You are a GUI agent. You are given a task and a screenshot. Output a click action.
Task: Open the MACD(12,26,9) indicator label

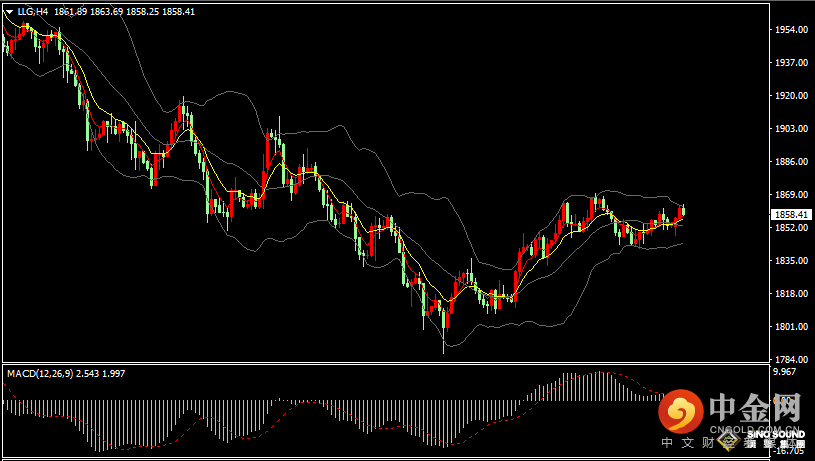pyautogui.click(x=40, y=373)
